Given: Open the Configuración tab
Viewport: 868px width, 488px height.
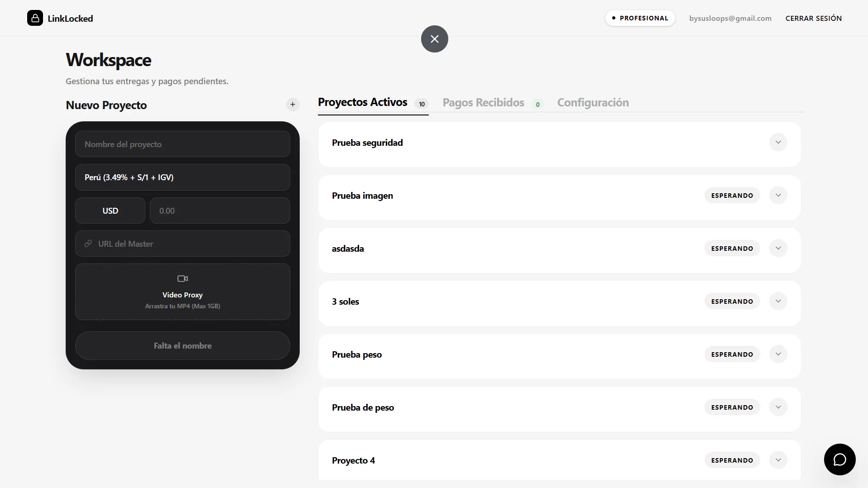Looking at the screenshot, I should (x=593, y=103).
